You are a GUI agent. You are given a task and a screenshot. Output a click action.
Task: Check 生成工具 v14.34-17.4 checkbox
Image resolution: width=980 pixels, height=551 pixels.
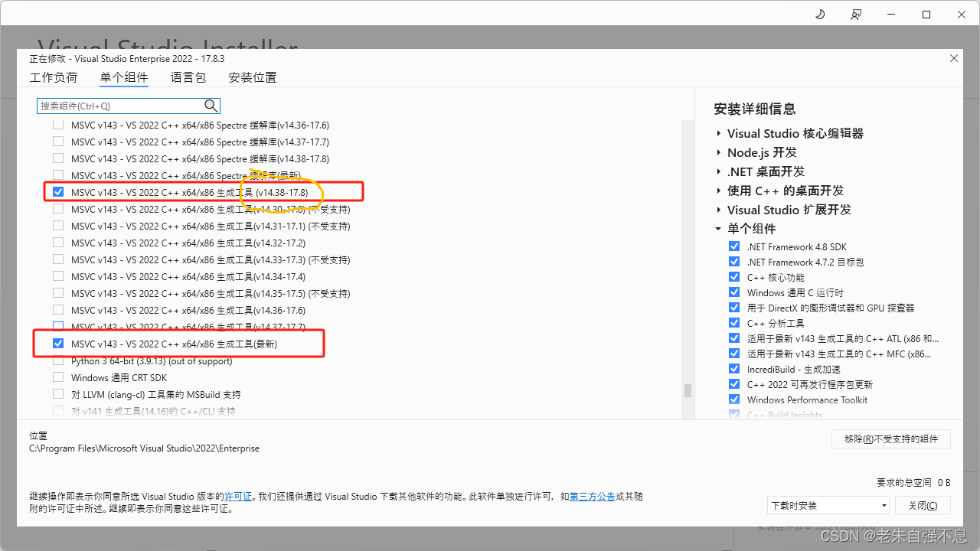coord(58,276)
